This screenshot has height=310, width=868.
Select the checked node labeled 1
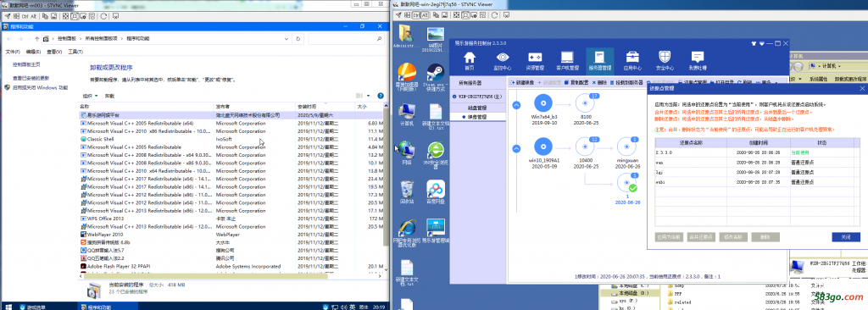(x=627, y=183)
